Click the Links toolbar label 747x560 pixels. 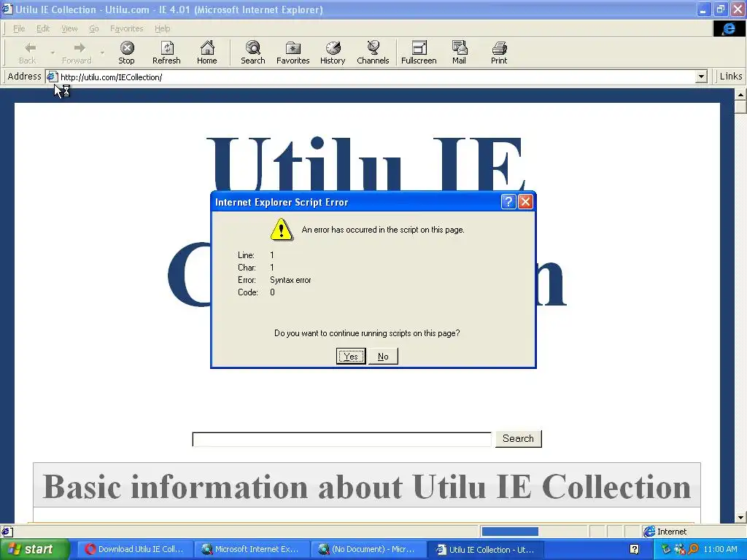point(731,76)
